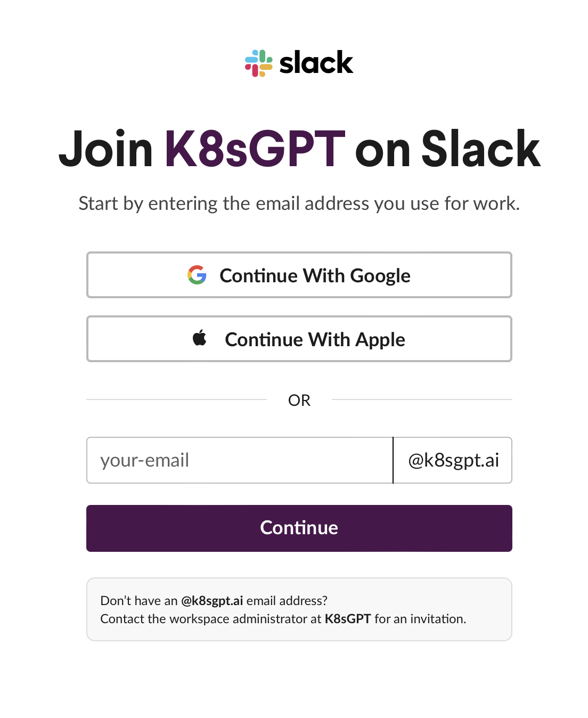588x718 pixels.
Task: Click the @k8sgpt.ai domain suffix
Action: coord(453,460)
